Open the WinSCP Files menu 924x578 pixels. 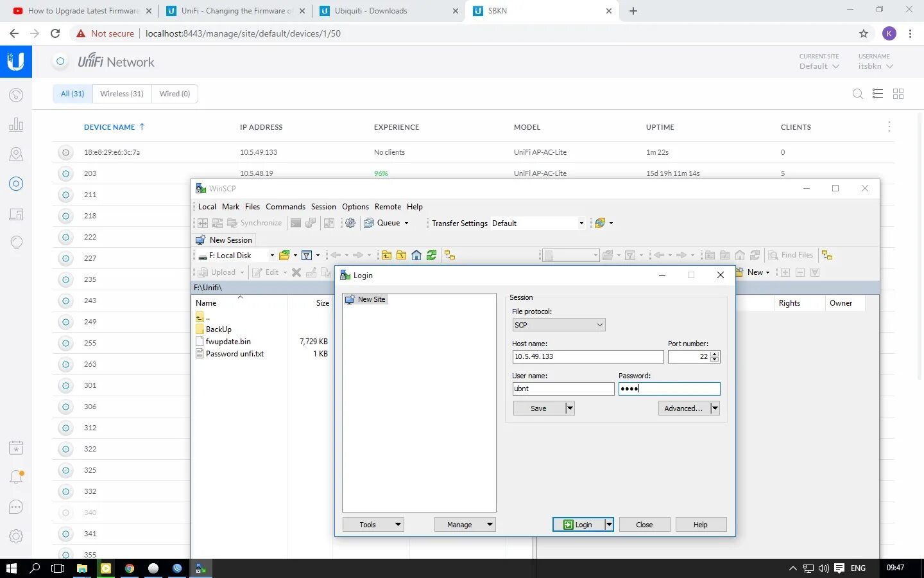tap(252, 207)
